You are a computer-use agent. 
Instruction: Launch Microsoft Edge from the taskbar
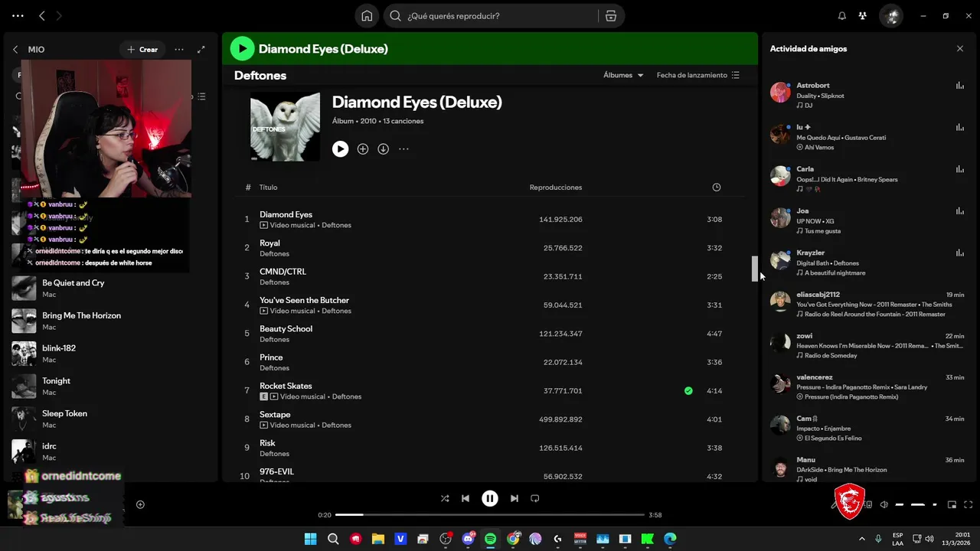click(x=670, y=539)
